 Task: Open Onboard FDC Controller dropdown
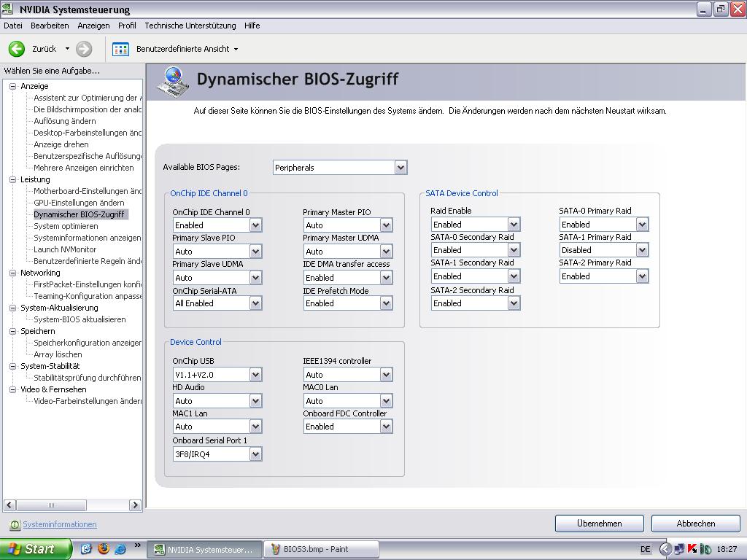coord(348,427)
